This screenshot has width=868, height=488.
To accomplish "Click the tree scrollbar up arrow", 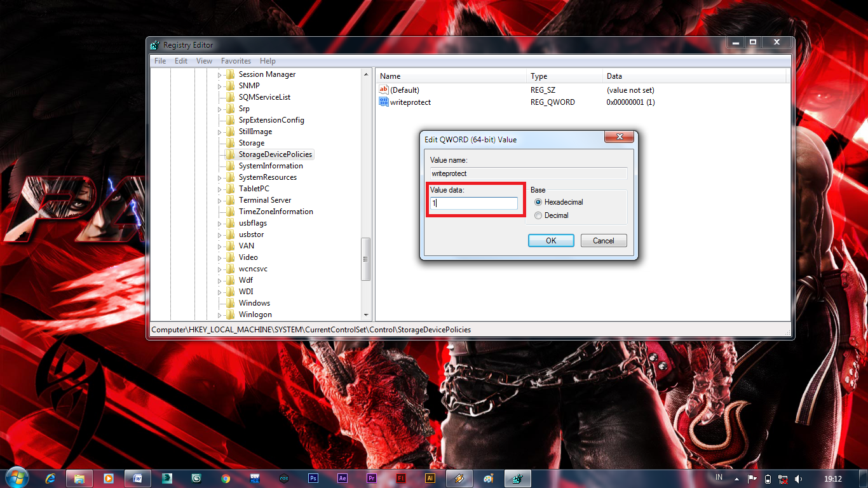I will tap(365, 74).
